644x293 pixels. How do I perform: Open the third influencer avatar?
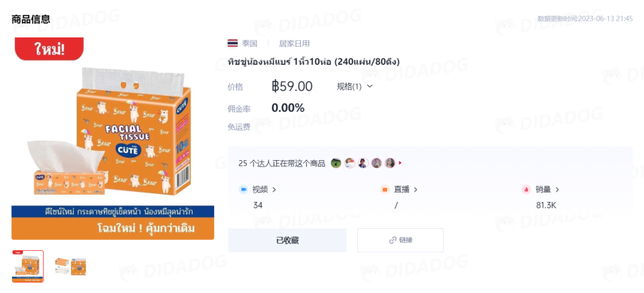point(363,163)
